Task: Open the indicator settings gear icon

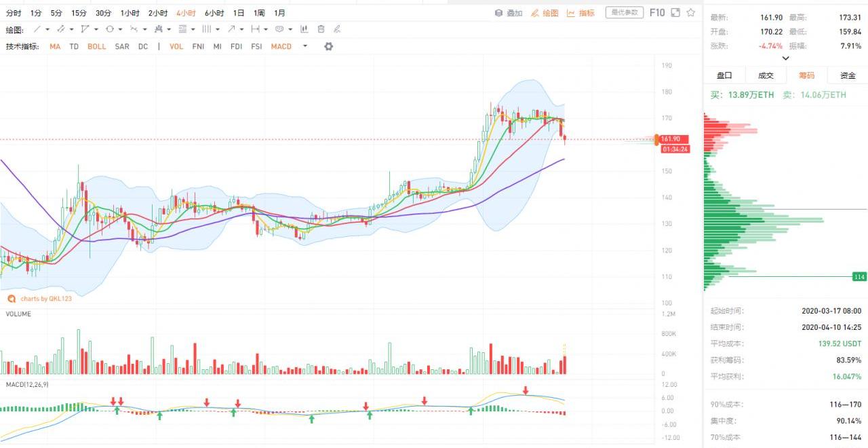Action: [x=329, y=46]
